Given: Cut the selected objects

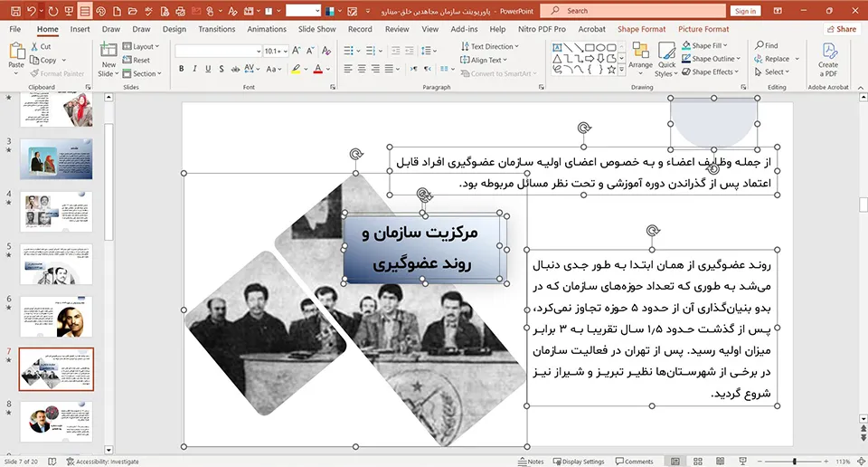Looking at the screenshot, I should 41,46.
